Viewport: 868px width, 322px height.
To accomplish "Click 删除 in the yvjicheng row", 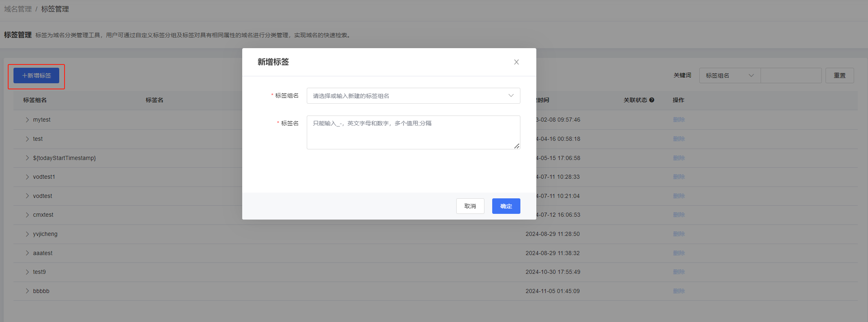I will [x=679, y=234].
